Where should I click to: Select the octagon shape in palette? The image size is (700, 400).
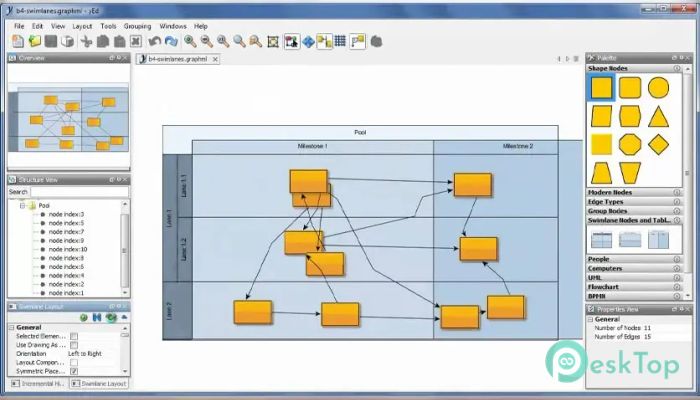(630, 145)
